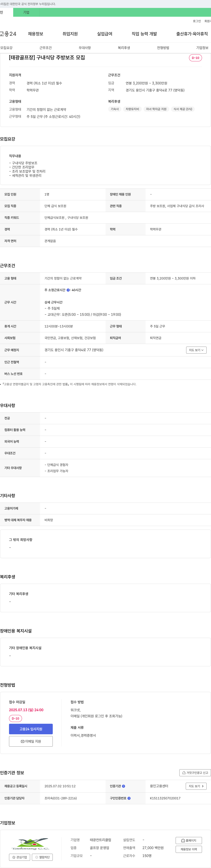Switch to the 기업 top tab
The width and height of the screenshot is (211, 868).
[x=26, y=13]
